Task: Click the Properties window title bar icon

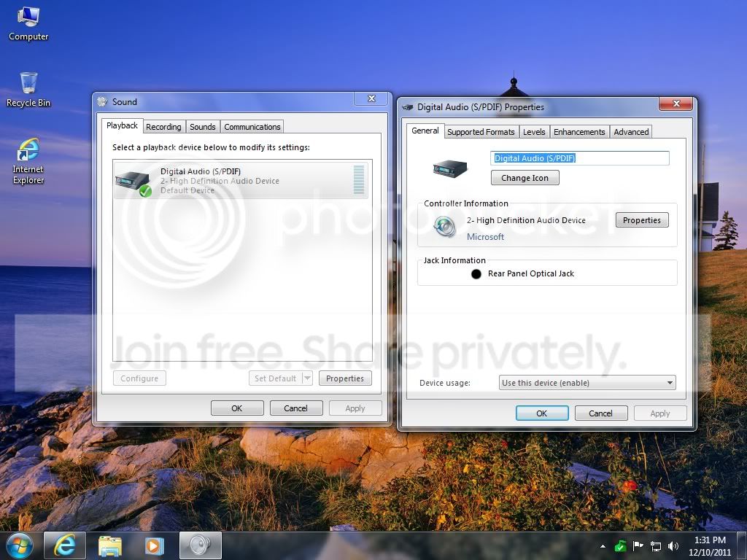Action: tap(408, 107)
